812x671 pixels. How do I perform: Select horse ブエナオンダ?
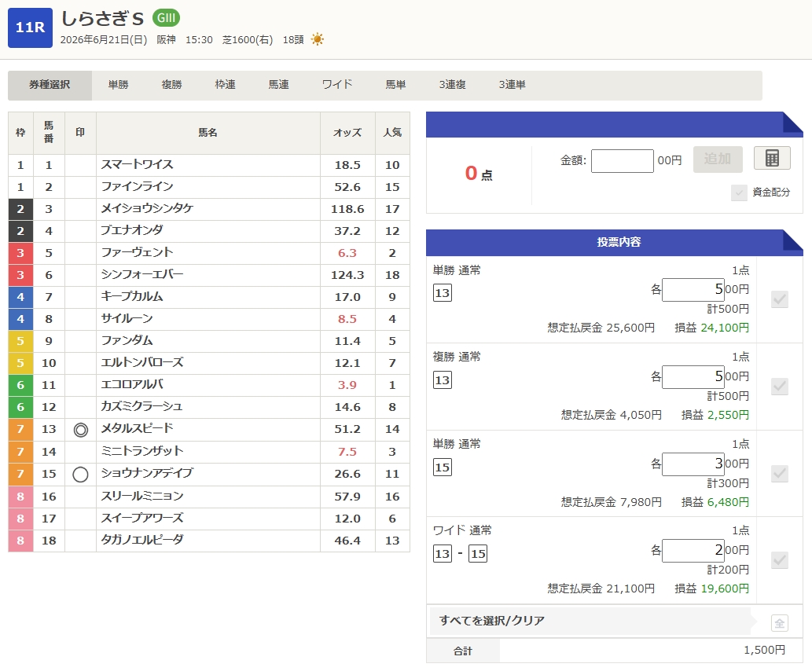point(132,231)
